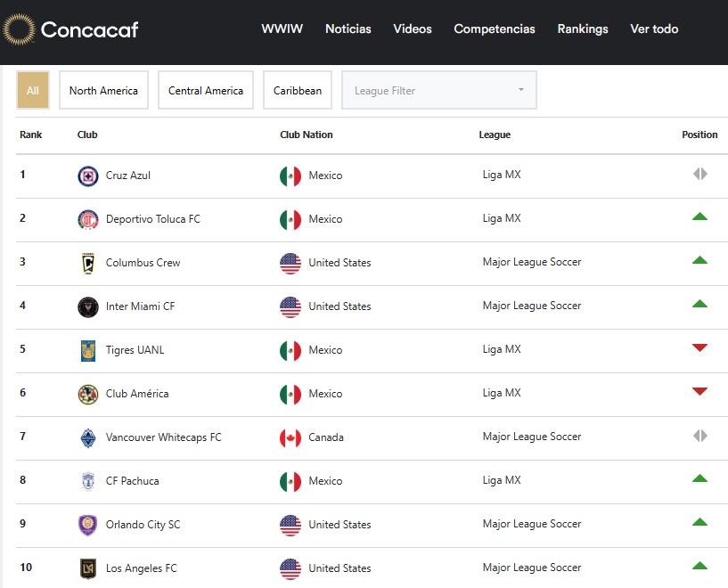Click the green up arrow for CF Pachuca
Viewport: 728px width, 588px height.
click(x=699, y=478)
